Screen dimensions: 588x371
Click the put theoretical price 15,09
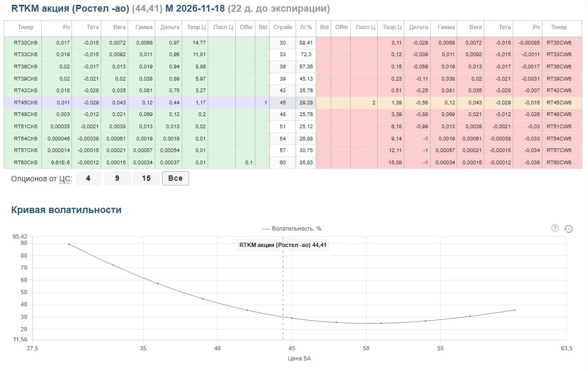pos(395,162)
